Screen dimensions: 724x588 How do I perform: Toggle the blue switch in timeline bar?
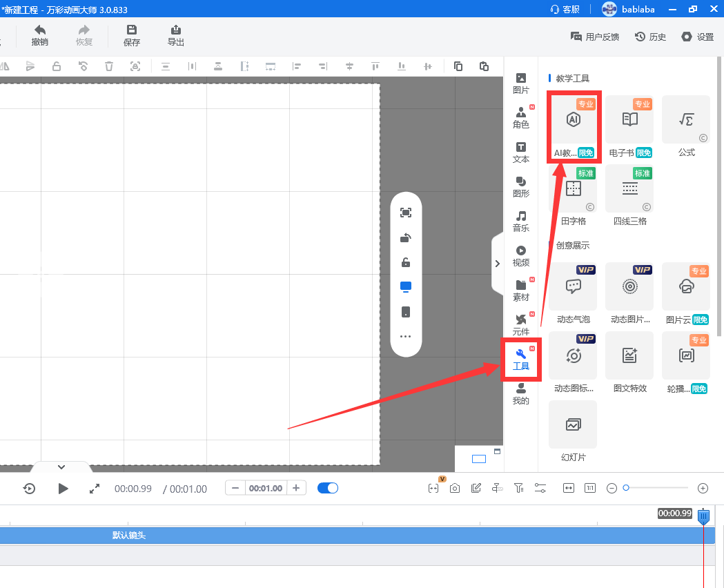pos(328,488)
